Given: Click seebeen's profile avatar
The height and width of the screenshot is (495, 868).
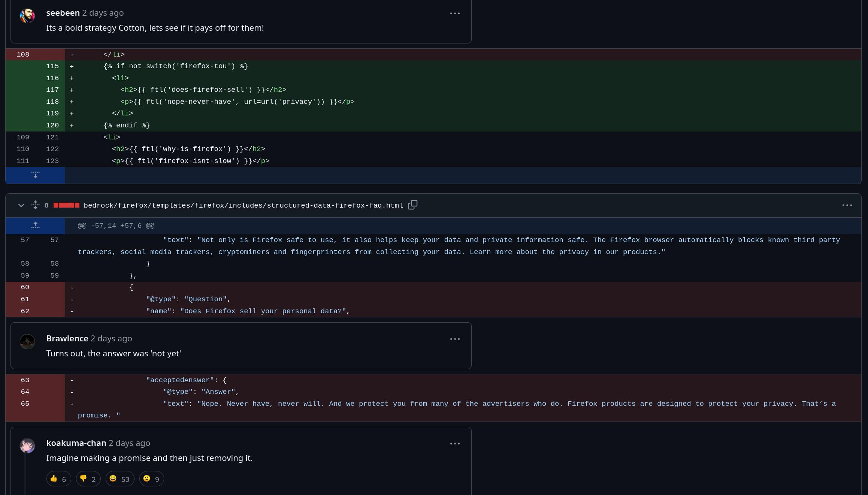Looking at the screenshot, I should (27, 16).
